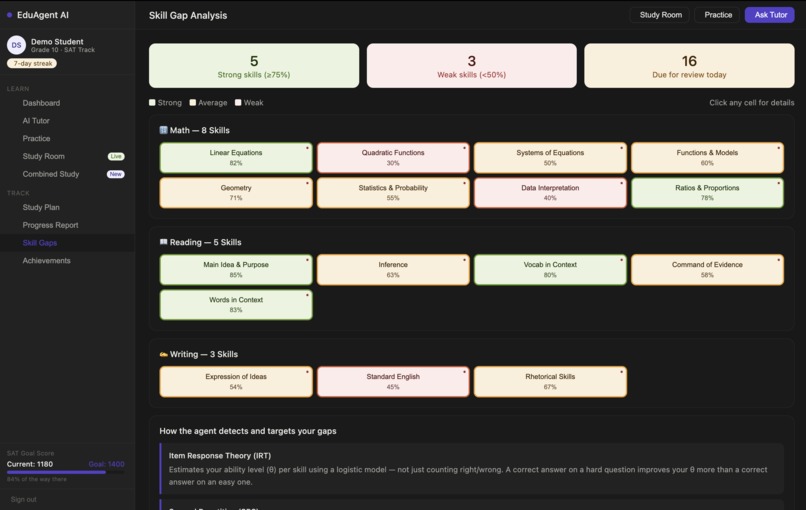The height and width of the screenshot is (510, 806).
Task: Click the EduAgent AI logo dot
Action: pos(9,15)
